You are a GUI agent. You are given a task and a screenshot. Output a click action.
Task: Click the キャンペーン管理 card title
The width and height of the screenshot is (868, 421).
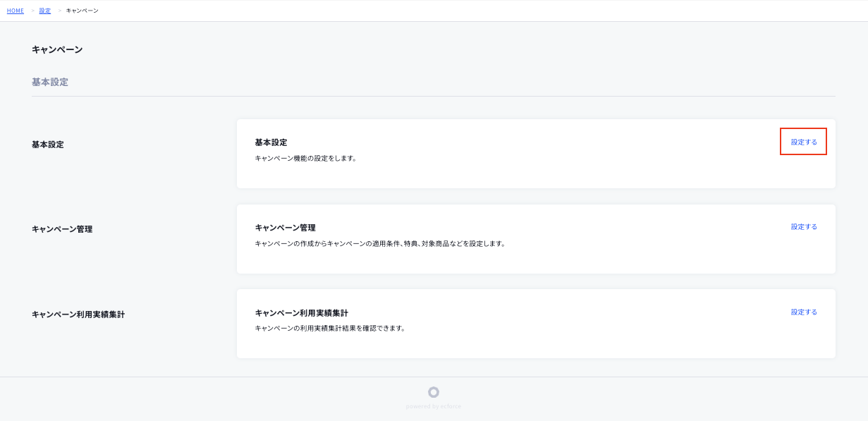click(x=286, y=227)
